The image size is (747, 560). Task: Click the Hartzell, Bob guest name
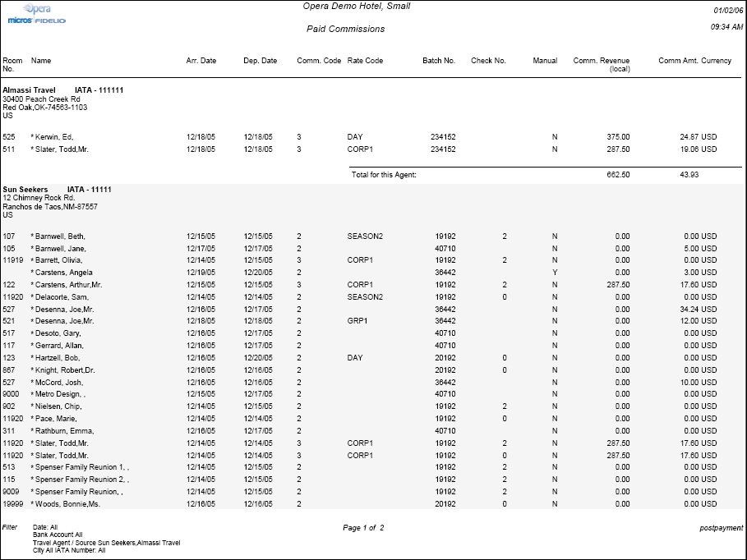pos(58,357)
